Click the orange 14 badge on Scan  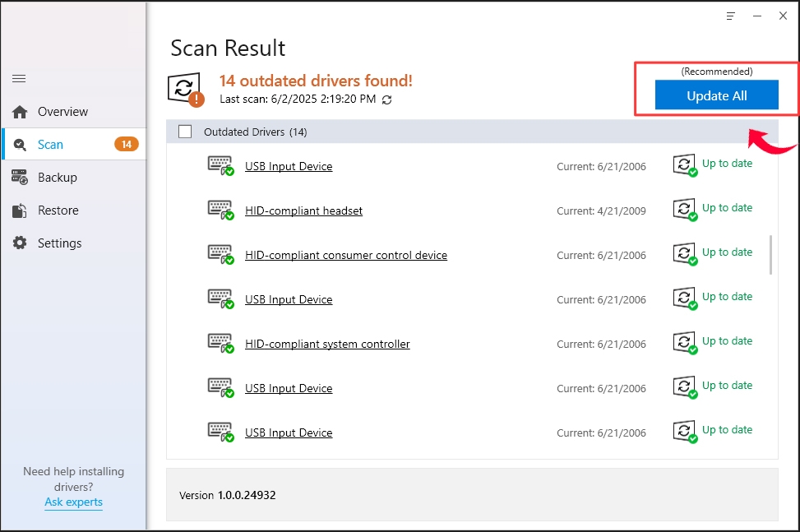126,145
